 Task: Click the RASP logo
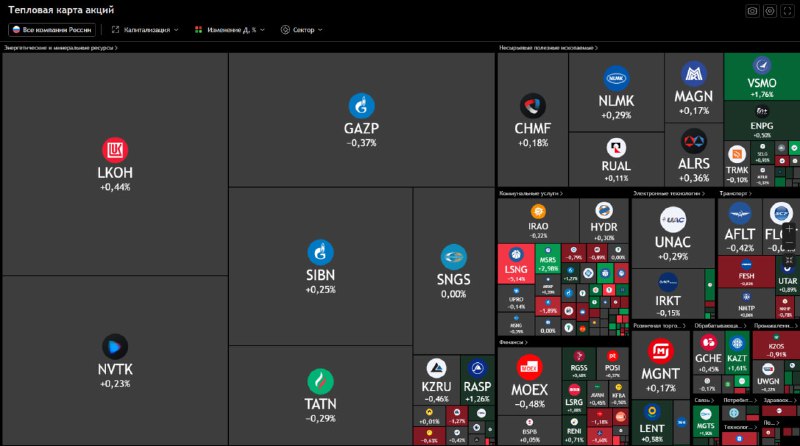[x=477, y=368]
